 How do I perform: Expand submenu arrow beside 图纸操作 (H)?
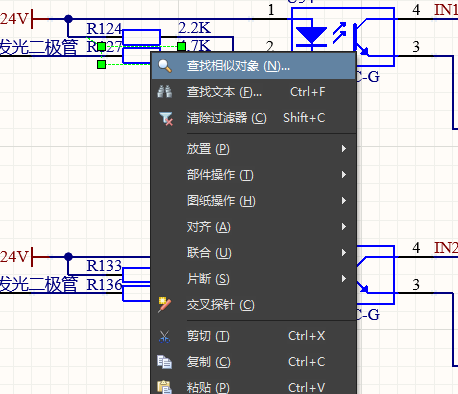[344, 201]
